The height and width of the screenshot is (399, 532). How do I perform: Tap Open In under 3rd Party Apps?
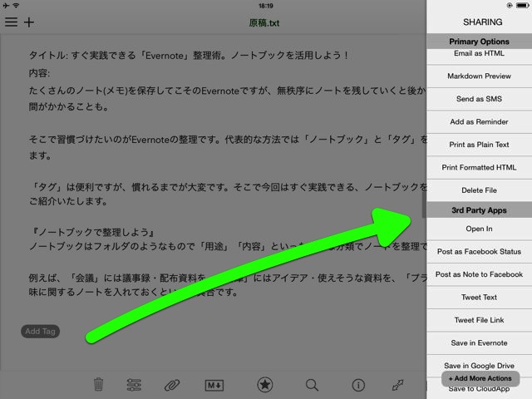pos(479,229)
